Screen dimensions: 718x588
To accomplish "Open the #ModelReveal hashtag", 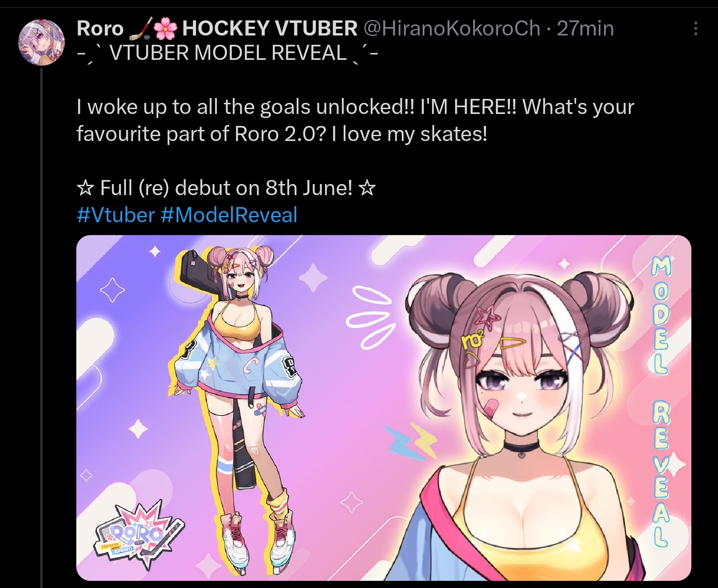I will (229, 215).
